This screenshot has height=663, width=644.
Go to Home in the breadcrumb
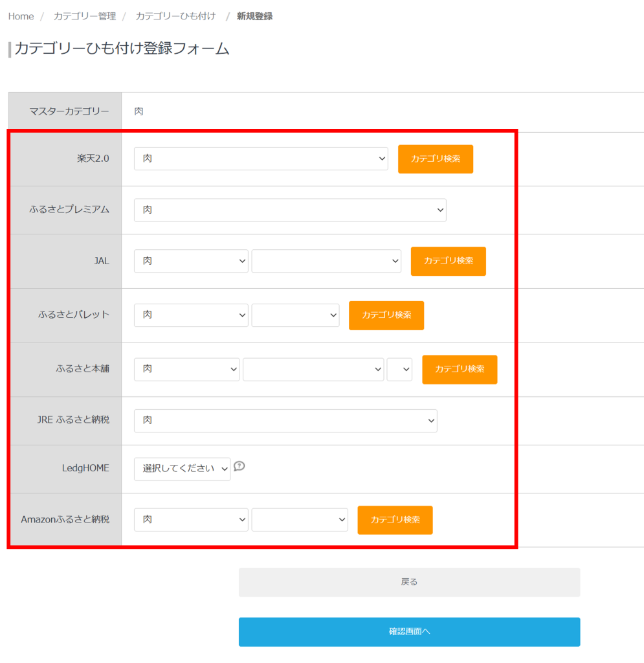21,16
